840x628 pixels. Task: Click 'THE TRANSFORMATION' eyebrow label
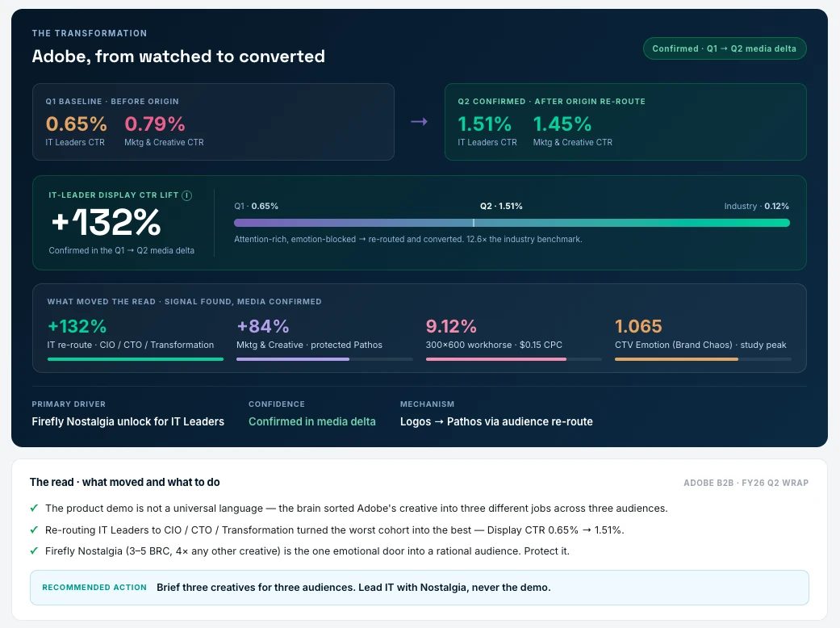coord(90,33)
